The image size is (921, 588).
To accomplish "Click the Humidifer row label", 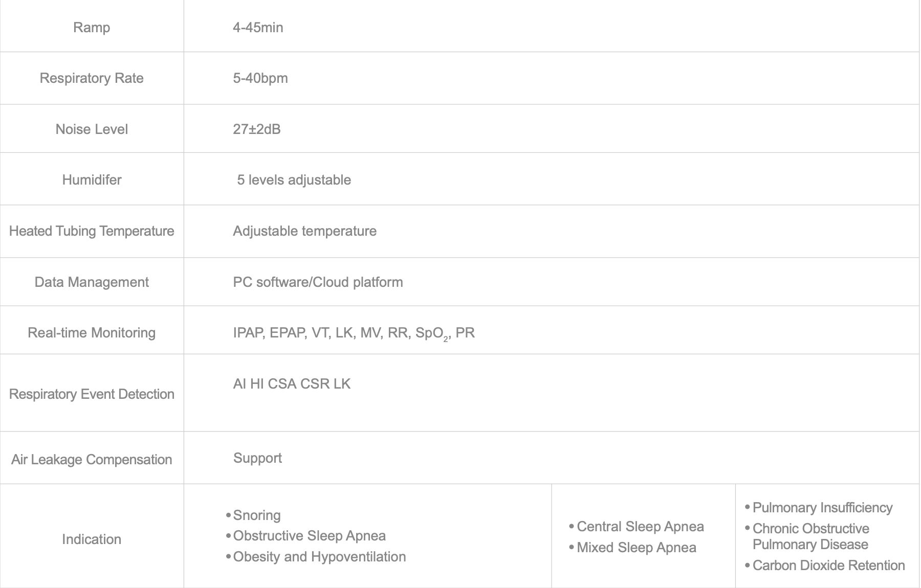I will pyautogui.click(x=92, y=180).
